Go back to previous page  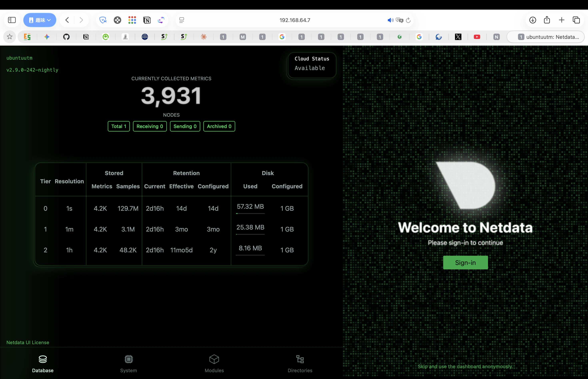[67, 20]
